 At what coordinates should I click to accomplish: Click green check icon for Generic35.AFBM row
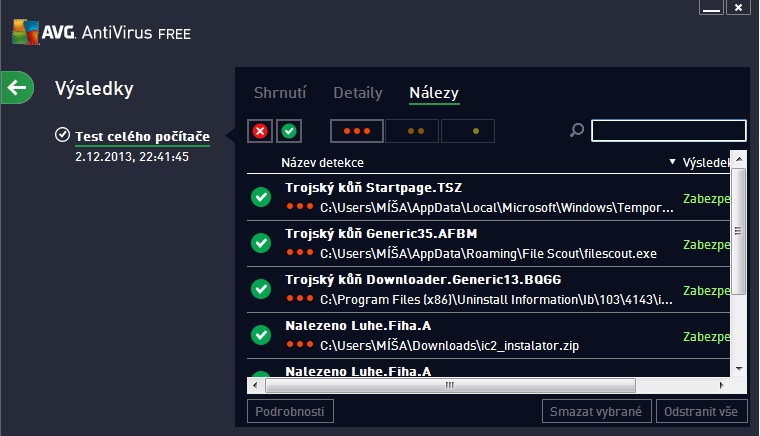click(261, 243)
